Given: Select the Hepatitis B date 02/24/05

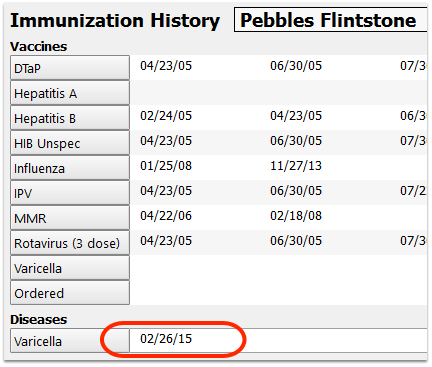Looking at the screenshot, I should [166, 116].
